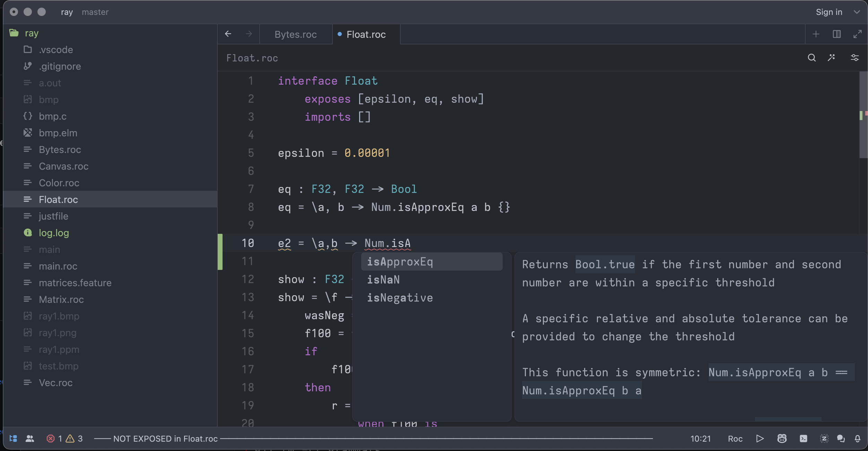Open the master branch selector
The width and height of the screenshot is (868, 451).
click(95, 12)
